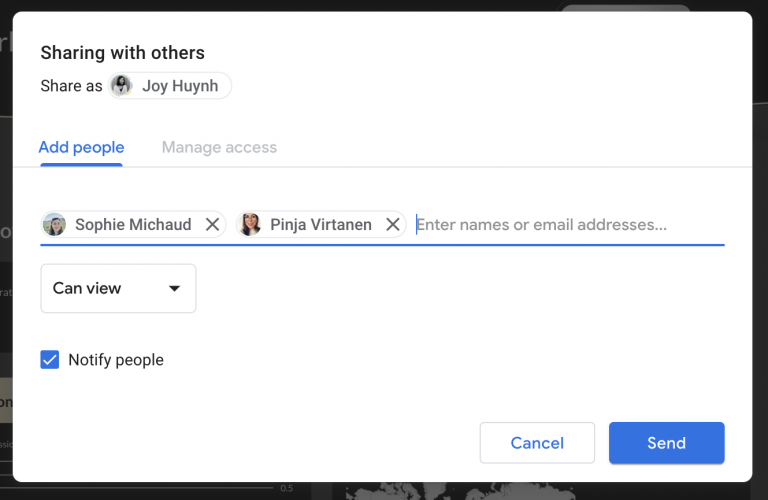
Task: Click the Notify people label text
Action: point(116,360)
